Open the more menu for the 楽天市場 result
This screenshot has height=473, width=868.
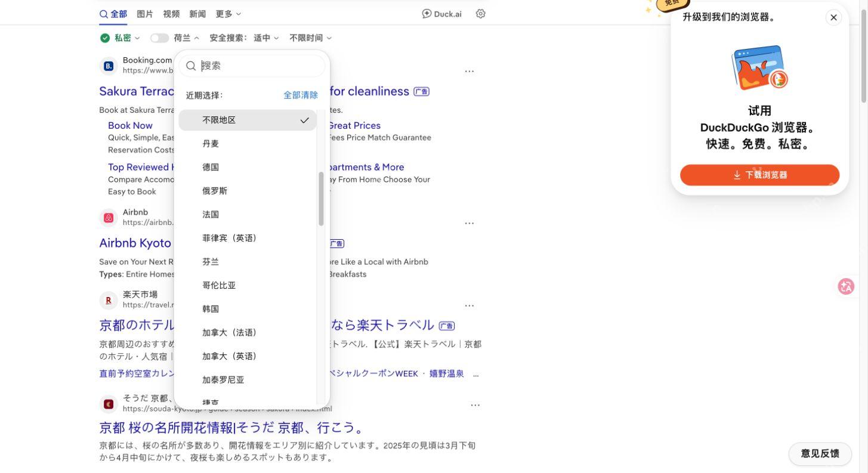pyautogui.click(x=469, y=305)
